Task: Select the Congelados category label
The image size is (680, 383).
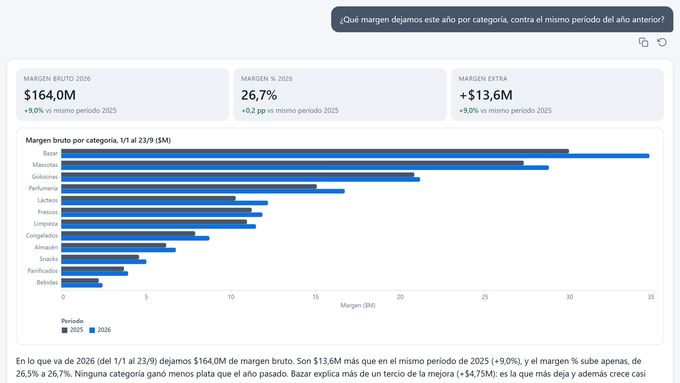Action: (42, 235)
